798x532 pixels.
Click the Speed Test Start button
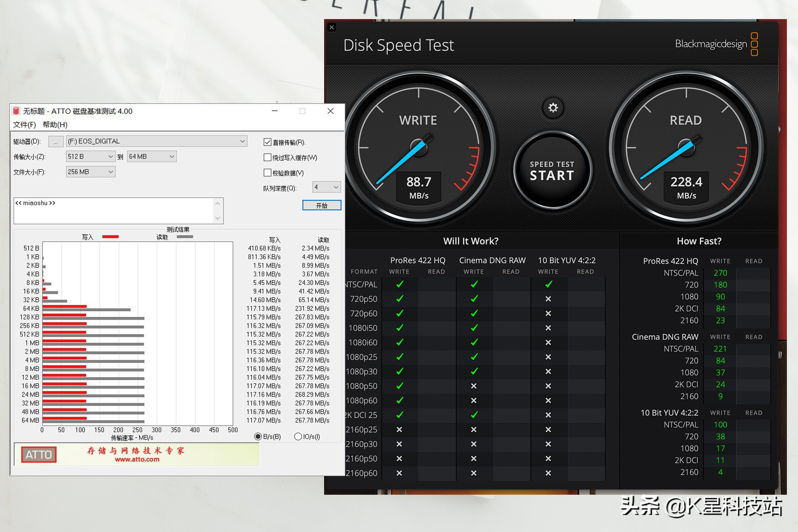pos(552,171)
